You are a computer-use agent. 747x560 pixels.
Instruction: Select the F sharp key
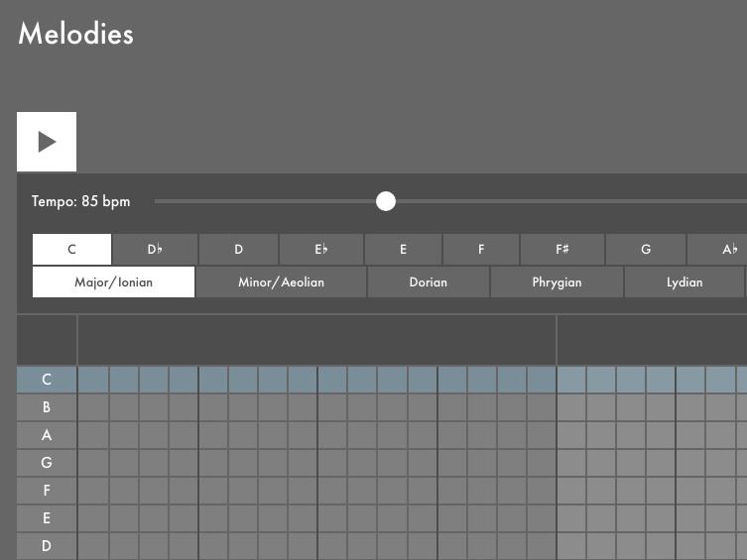pos(562,250)
